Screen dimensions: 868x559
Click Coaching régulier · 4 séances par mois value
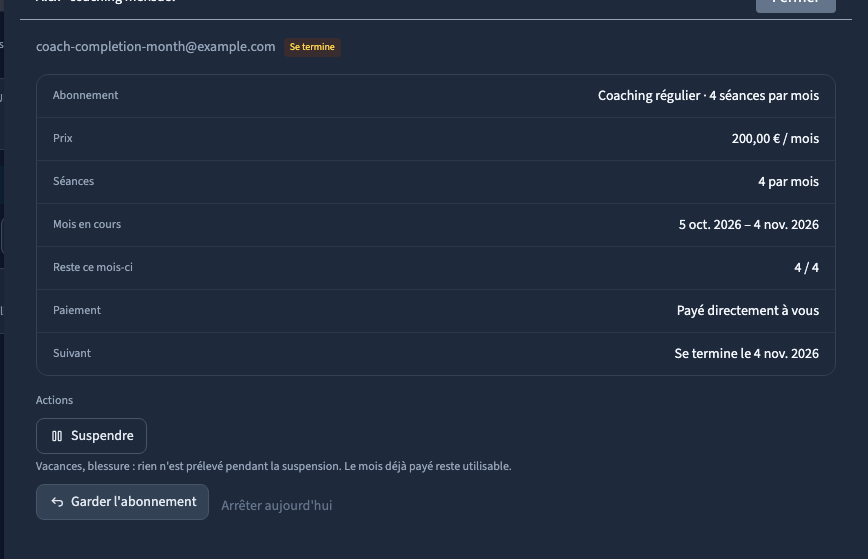tap(708, 96)
